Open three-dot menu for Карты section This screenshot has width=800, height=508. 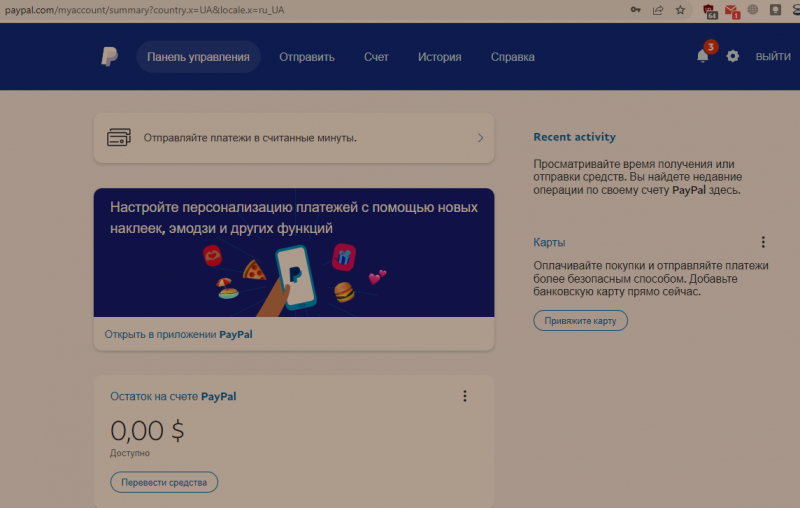[x=763, y=242]
